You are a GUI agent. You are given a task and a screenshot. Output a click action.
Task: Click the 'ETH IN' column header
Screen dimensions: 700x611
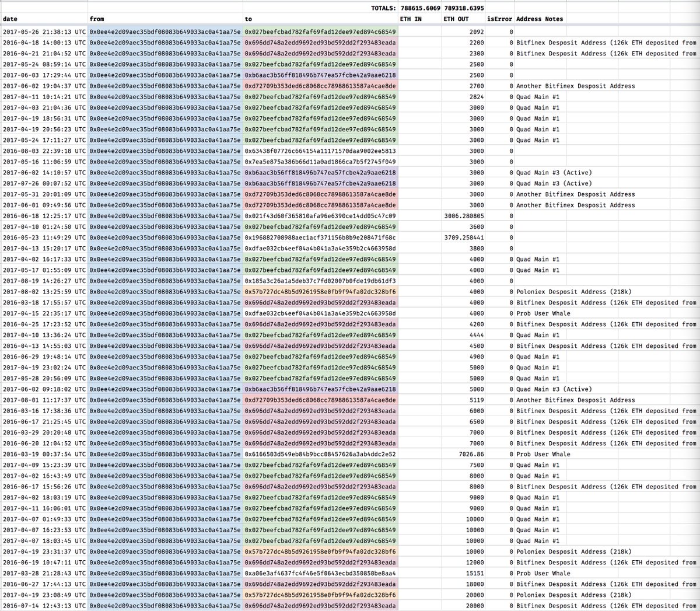pos(419,19)
